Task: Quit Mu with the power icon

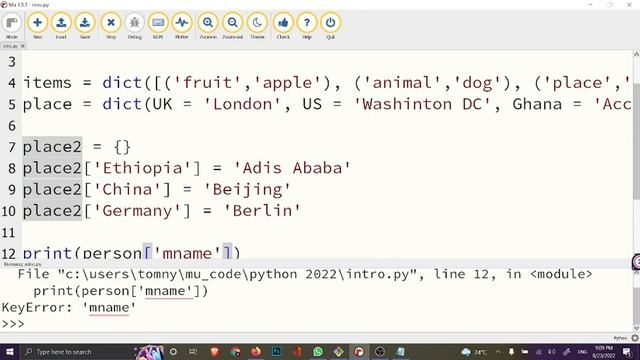Action: (331, 25)
